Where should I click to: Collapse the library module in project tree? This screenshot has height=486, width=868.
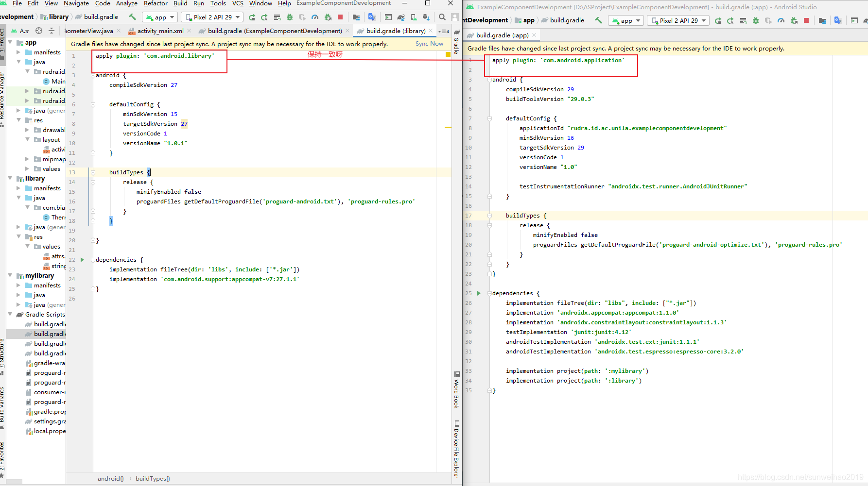tap(10, 178)
